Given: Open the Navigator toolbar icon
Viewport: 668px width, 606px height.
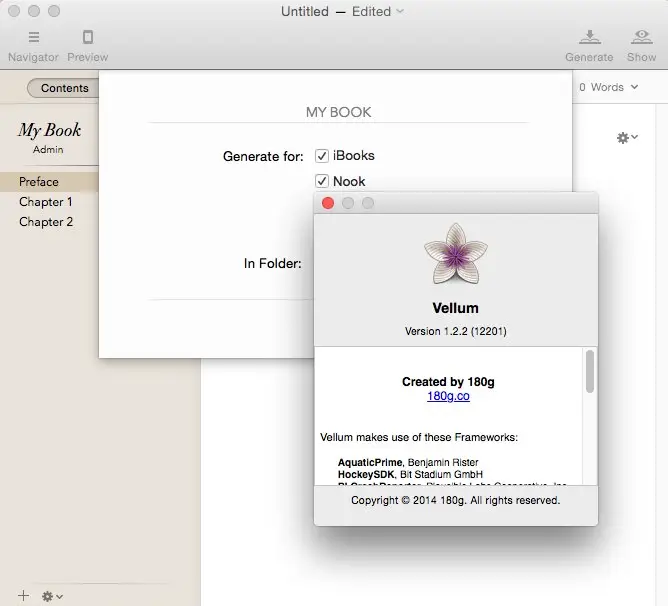Looking at the screenshot, I should click(x=34, y=38).
